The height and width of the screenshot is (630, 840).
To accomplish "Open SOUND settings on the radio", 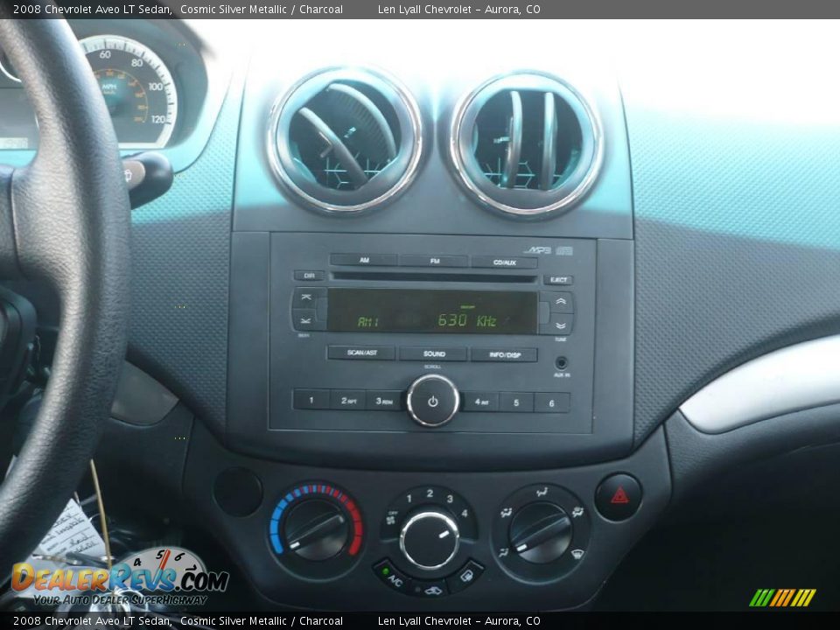I will [x=433, y=353].
